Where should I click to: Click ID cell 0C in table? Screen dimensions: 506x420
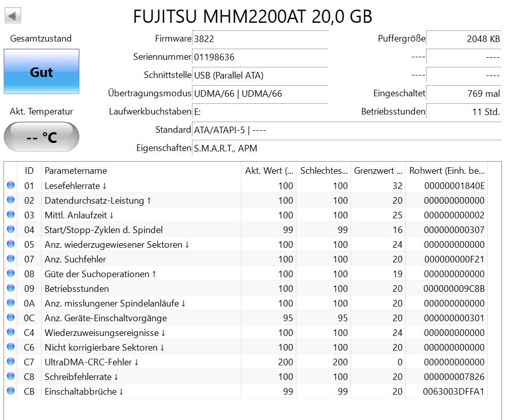[x=29, y=318]
